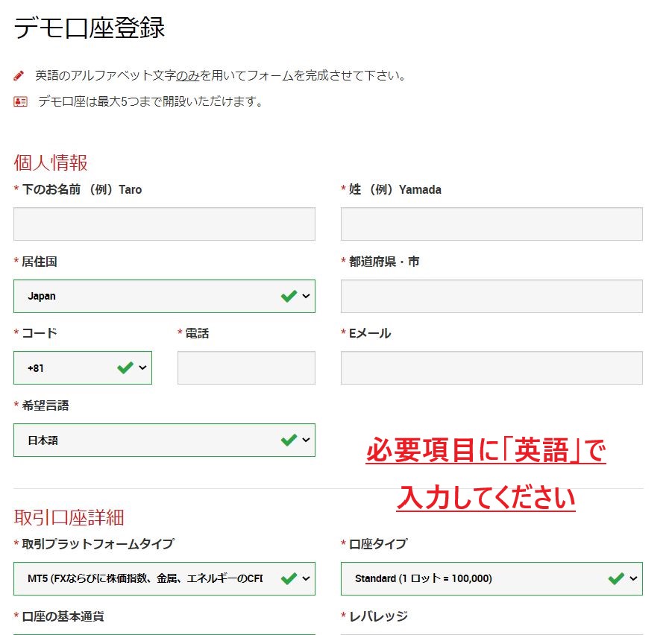Viewport: 672px width, 635px height.
Task: Focus the Eメール input field
Action: [492, 367]
